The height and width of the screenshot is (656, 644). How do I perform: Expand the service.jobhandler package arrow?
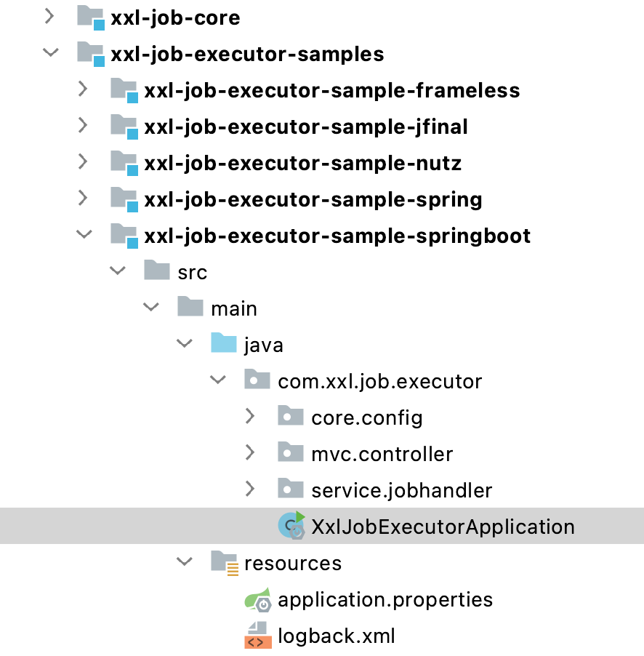pos(251,489)
